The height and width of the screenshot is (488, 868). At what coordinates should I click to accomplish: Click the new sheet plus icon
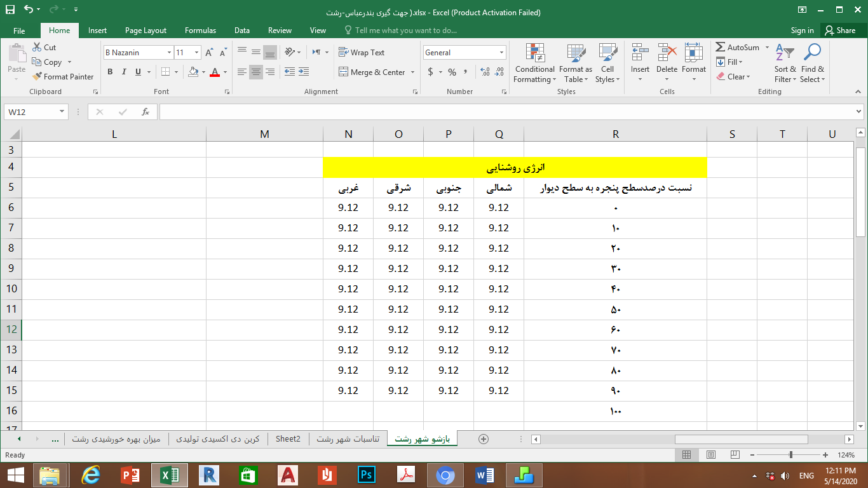coord(483,439)
